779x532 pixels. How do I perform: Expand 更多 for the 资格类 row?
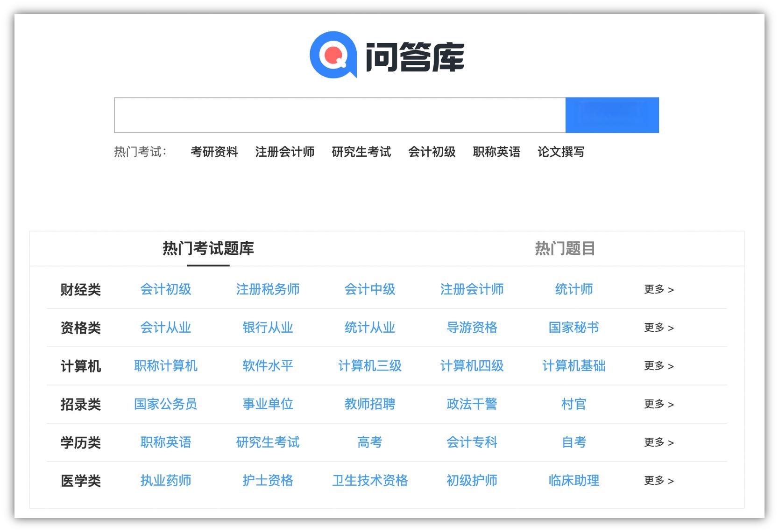(x=659, y=328)
